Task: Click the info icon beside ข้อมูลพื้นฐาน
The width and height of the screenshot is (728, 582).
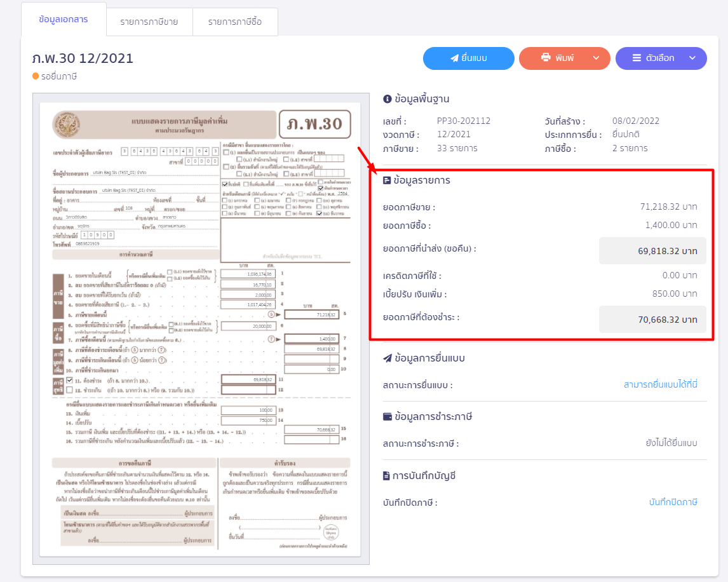Action: tap(387, 99)
